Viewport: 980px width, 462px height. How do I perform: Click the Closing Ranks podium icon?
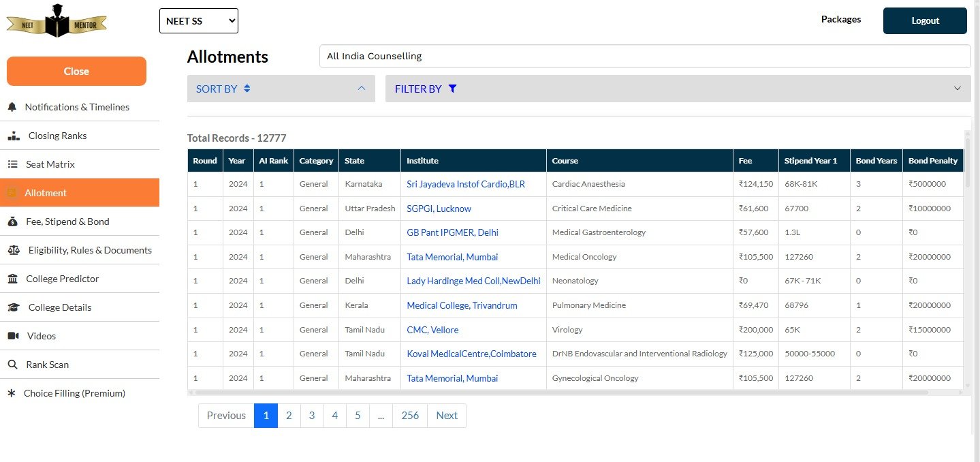[14, 136]
